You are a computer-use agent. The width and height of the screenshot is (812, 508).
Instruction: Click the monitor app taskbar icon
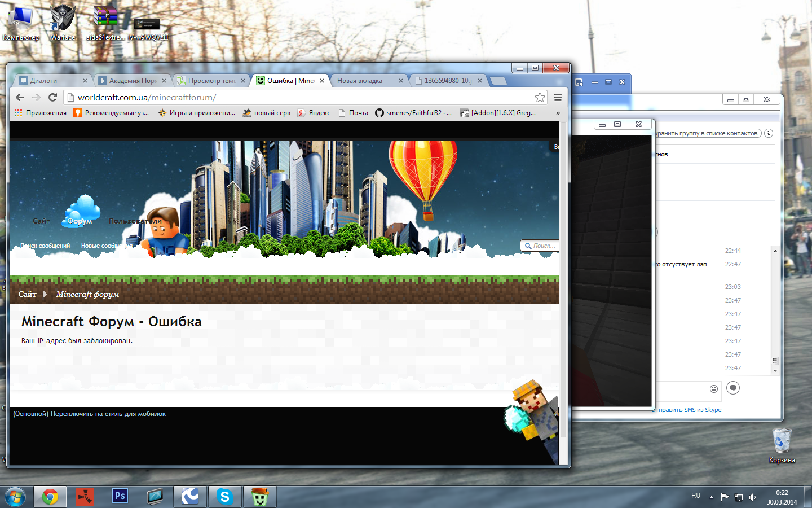tap(155, 497)
